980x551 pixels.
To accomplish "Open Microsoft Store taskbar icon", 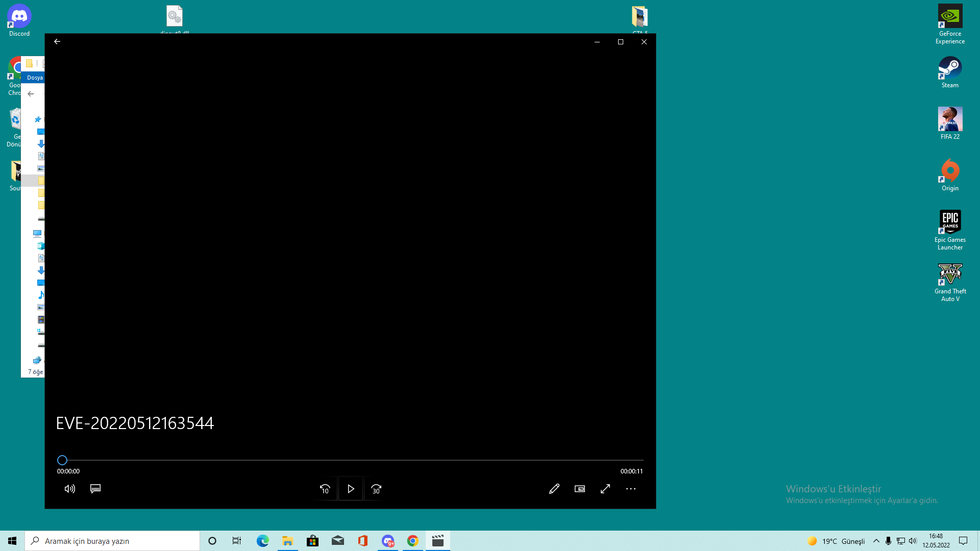I will [312, 541].
